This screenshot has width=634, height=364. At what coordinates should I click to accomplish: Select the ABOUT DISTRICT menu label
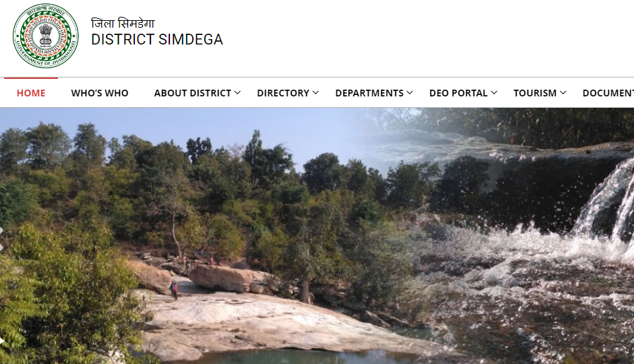192,93
